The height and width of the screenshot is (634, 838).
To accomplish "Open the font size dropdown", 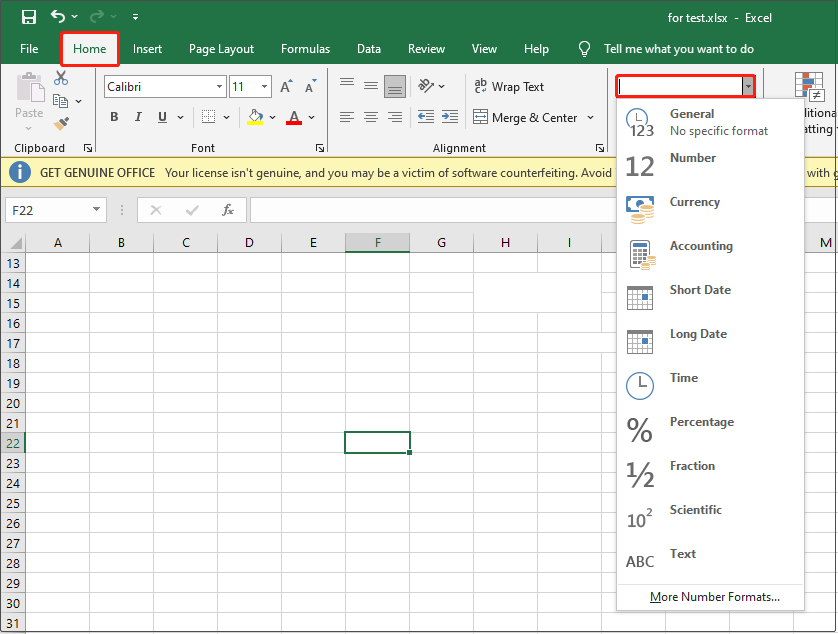I will point(266,86).
